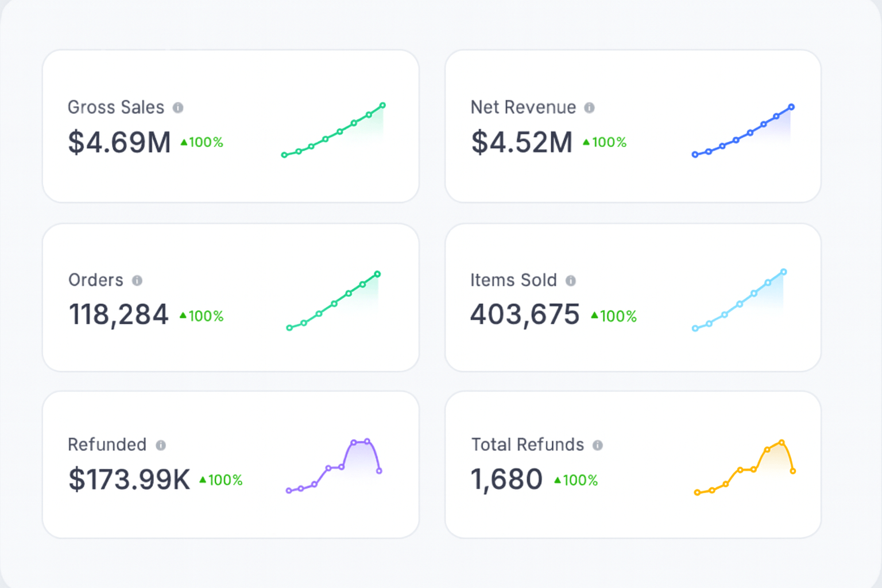Click the Refunded info icon
This screenshot has height=588, width=882.
pyautogui.click(x=161, y=445)
